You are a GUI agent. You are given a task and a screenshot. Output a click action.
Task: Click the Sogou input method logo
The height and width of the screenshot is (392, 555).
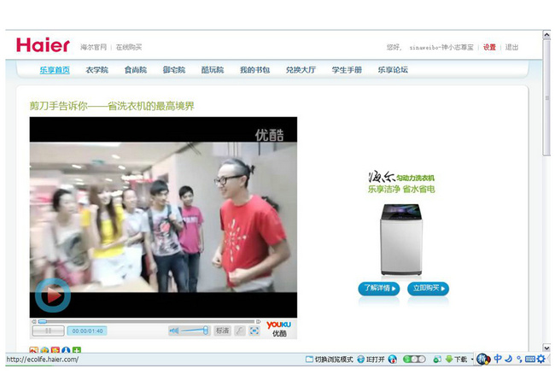[x=483, y=359]
